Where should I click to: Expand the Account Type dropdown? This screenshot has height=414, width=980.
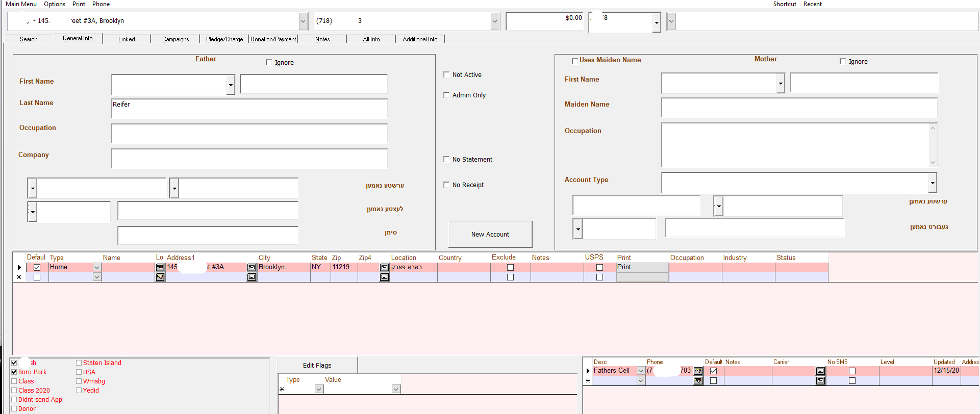point(932,183)
